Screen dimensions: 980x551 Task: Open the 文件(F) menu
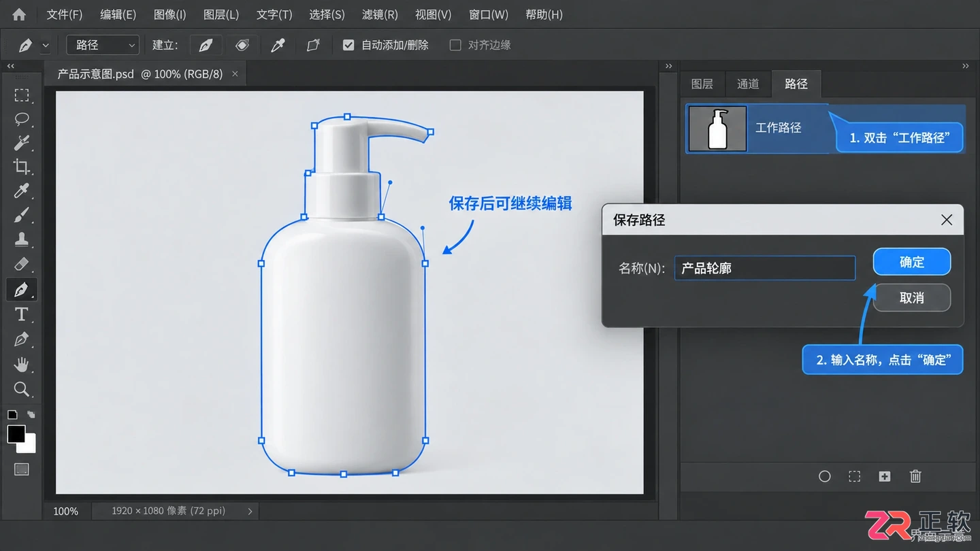65,14
